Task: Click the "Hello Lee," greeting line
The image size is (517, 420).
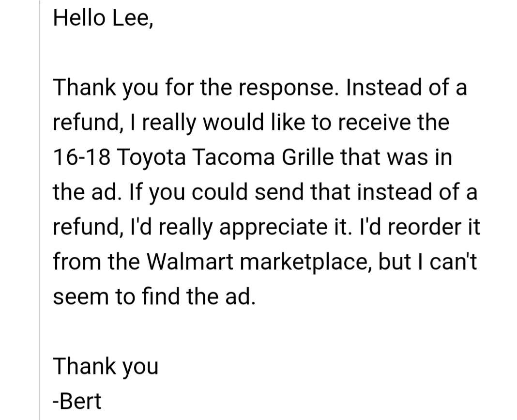Action: coord(103,18)
